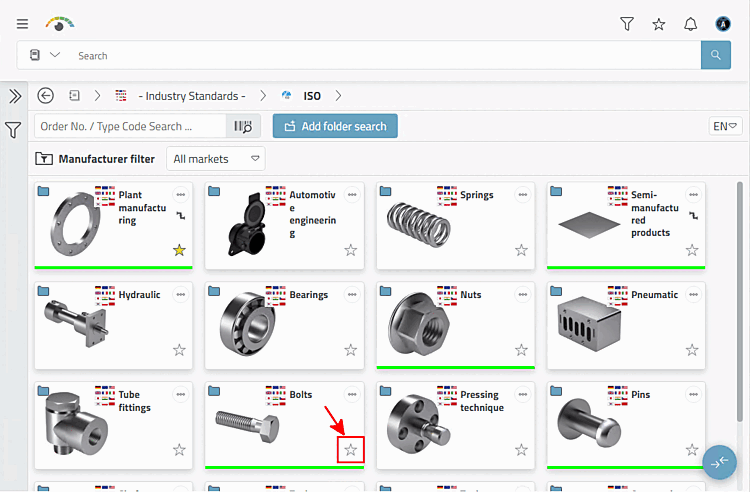The height and width of the screenshot is (492, 750).
Task: Open more options for Nuts
Action: pos(523,295)
